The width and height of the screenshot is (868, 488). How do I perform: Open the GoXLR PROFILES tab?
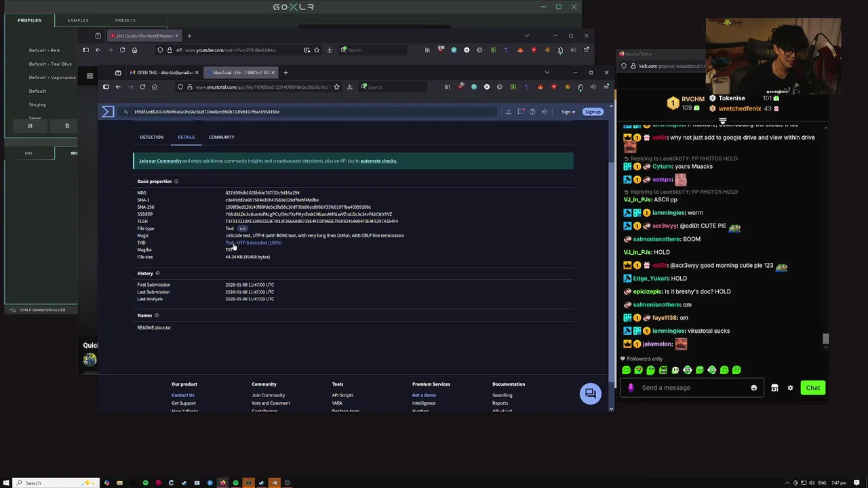click(29, 20)
